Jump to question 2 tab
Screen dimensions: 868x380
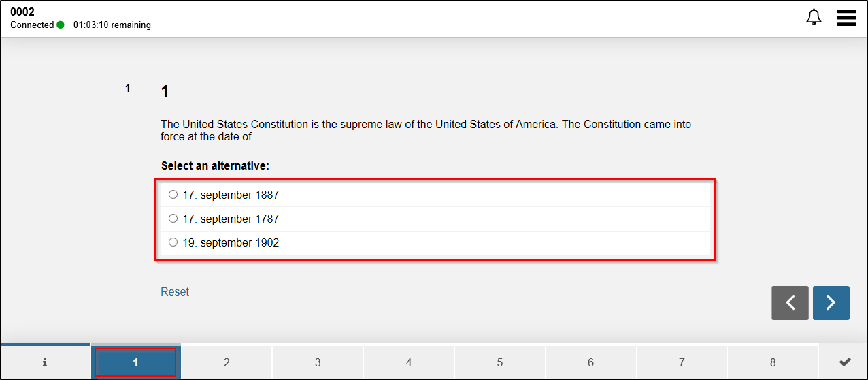pyautogui.click(x=227, y=362)
